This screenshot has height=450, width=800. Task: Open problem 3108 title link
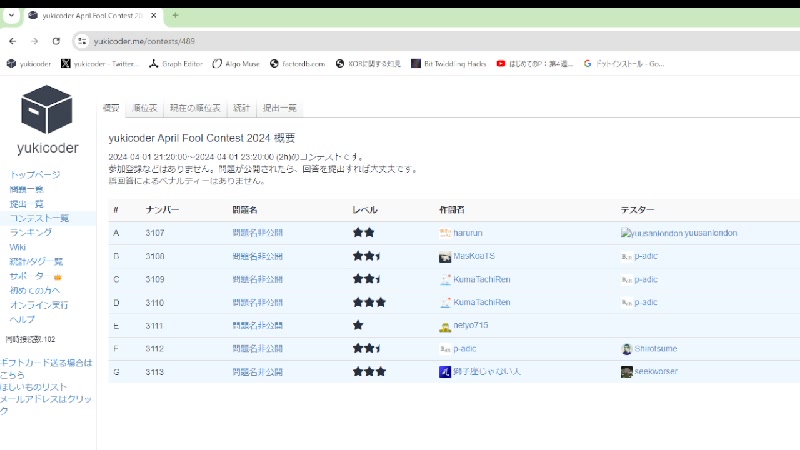click(258, 256)
